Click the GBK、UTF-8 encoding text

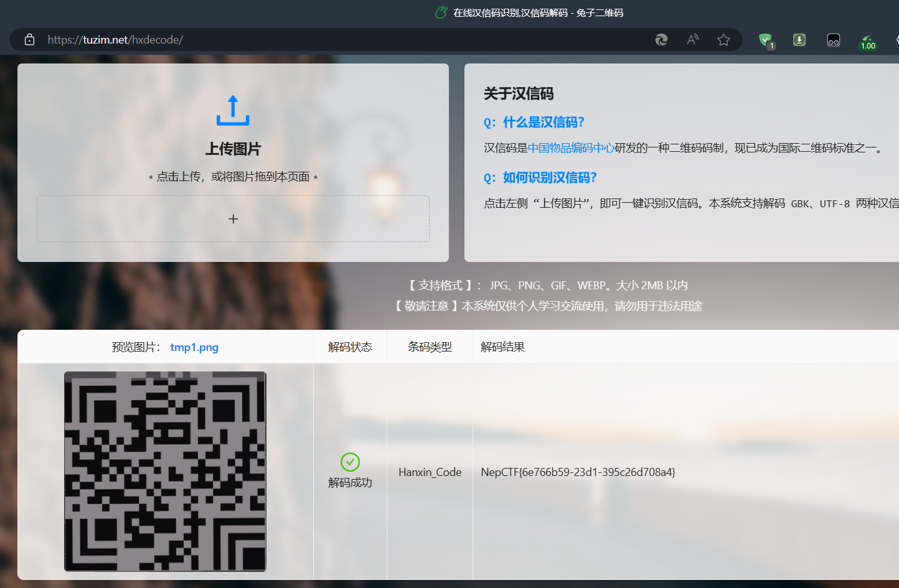click(x=820, y=203)
